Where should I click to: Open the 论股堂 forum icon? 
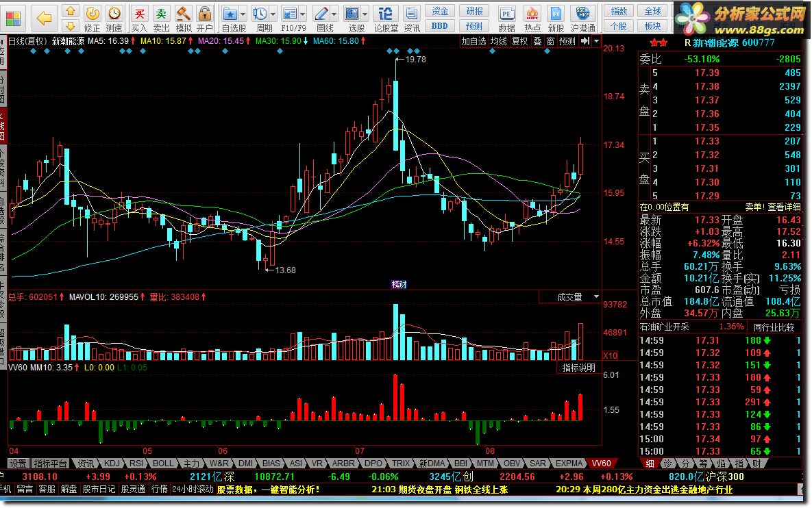pyautogui.click(x=386, y=18)
